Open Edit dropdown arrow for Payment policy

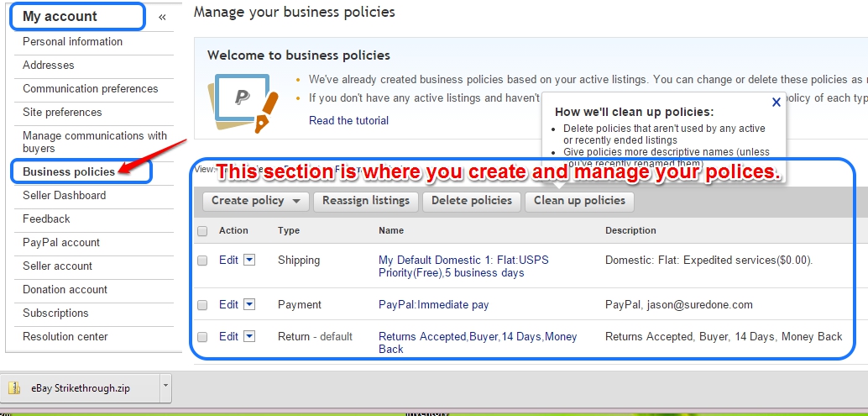click(x=249, y=304)
